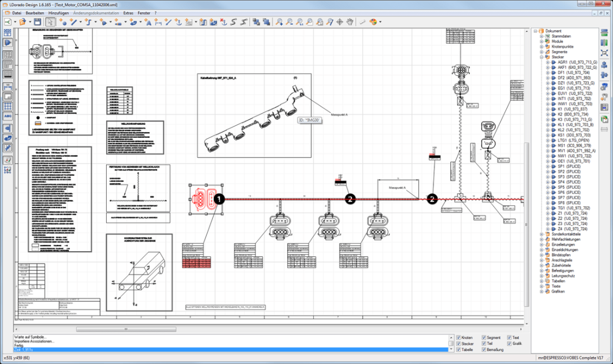The image size is (613, 364).
Task: Uncheck the Knoten checkbox
Action: (x=459, y=338)
